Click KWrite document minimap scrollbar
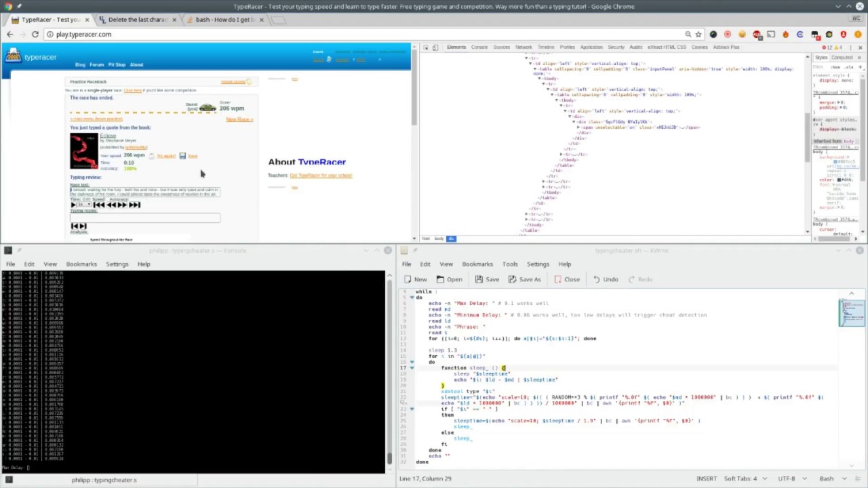Viewport: 868px width, 488px height. coord(852,312)
